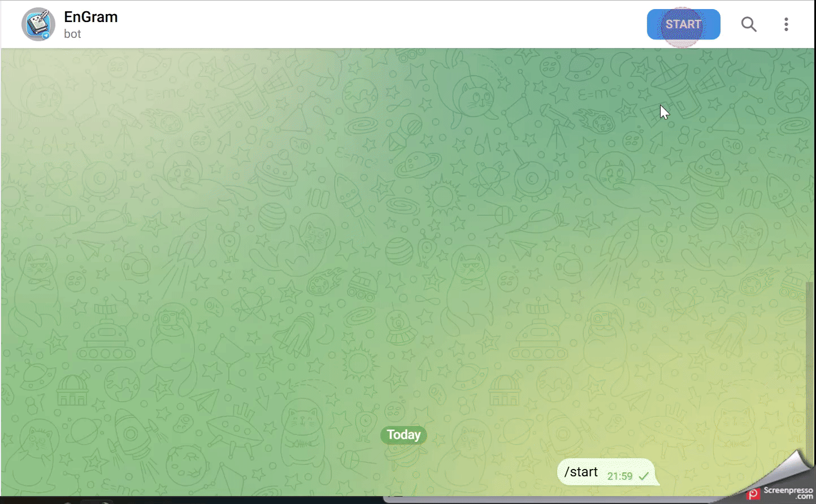Viewport: 816px width, 504px height.
Task: Open the EnGram bot avatar picture
Action: point(38,24)
